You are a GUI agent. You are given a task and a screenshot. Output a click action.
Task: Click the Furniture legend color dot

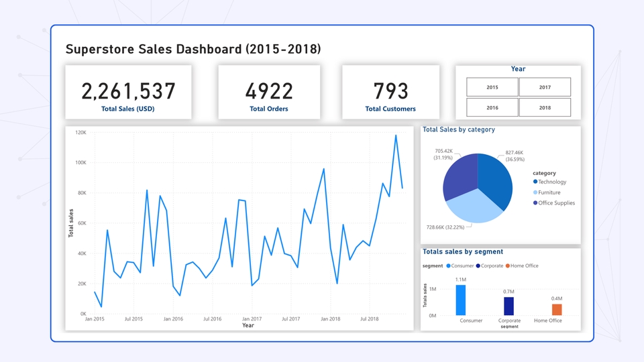(x=535, y=192)
